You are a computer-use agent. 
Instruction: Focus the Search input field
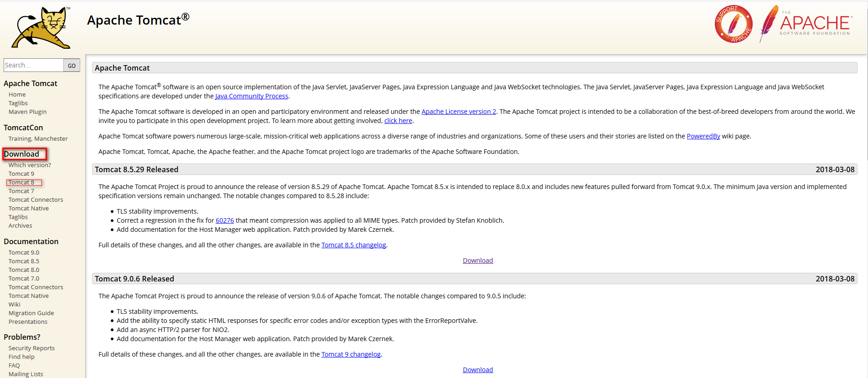pyautogui.click(x=34, y=65)
